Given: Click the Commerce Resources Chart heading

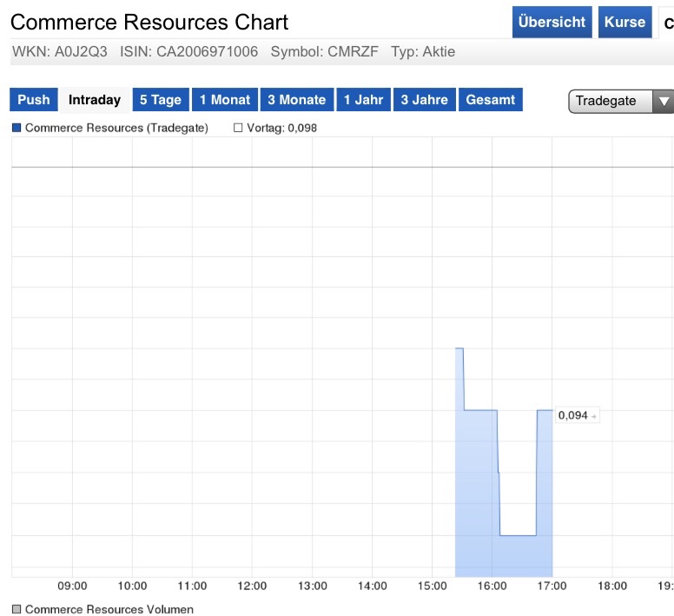Looking at the screenshot, I should (149, 23).
